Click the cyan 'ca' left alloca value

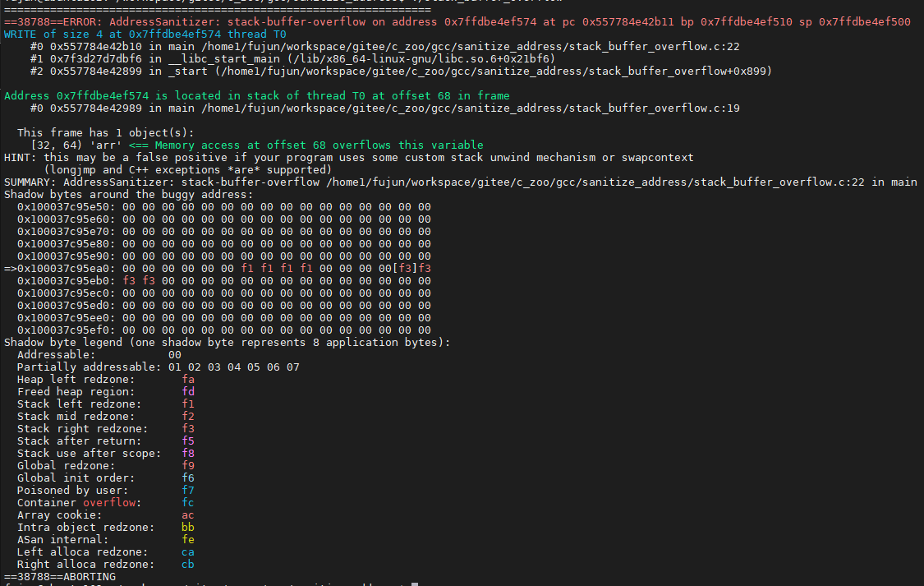188,552
